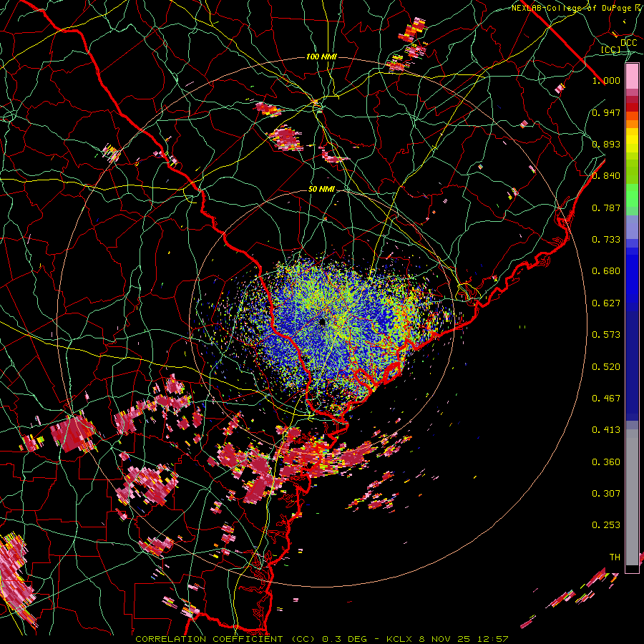Click the 0.840 scale value
This screenshot has width=644, height=644.
pos(606,176)
